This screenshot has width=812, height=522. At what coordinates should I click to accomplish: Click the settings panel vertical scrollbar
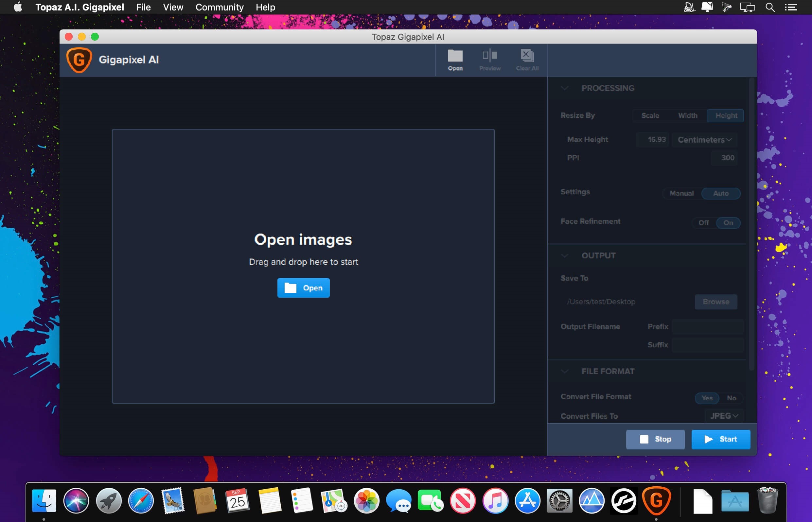[751, 224]
